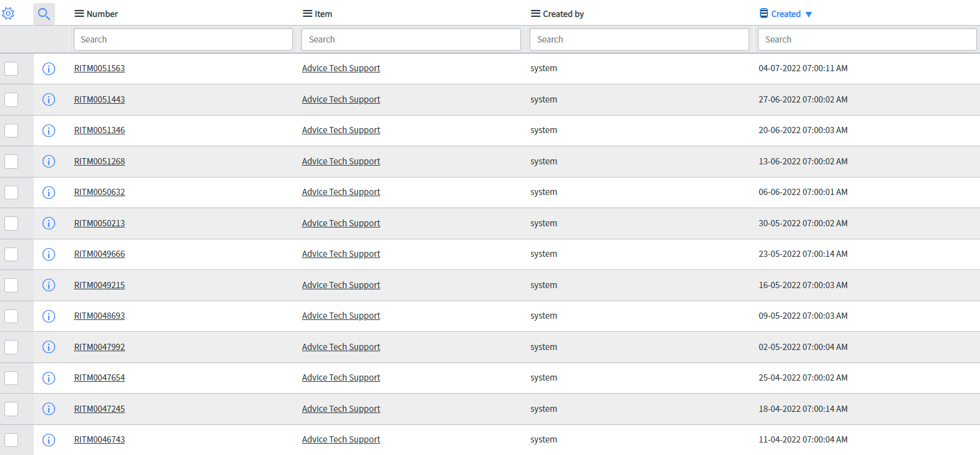Preview RITM0051563 record info icon

(49, 69)
